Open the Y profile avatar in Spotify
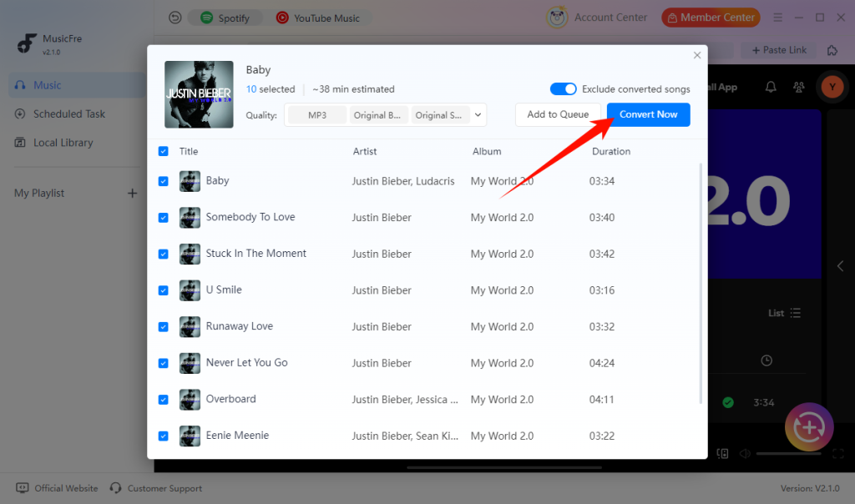Image resolution: width=855 pixels, height=504 pixels. (x=832, y=87)
